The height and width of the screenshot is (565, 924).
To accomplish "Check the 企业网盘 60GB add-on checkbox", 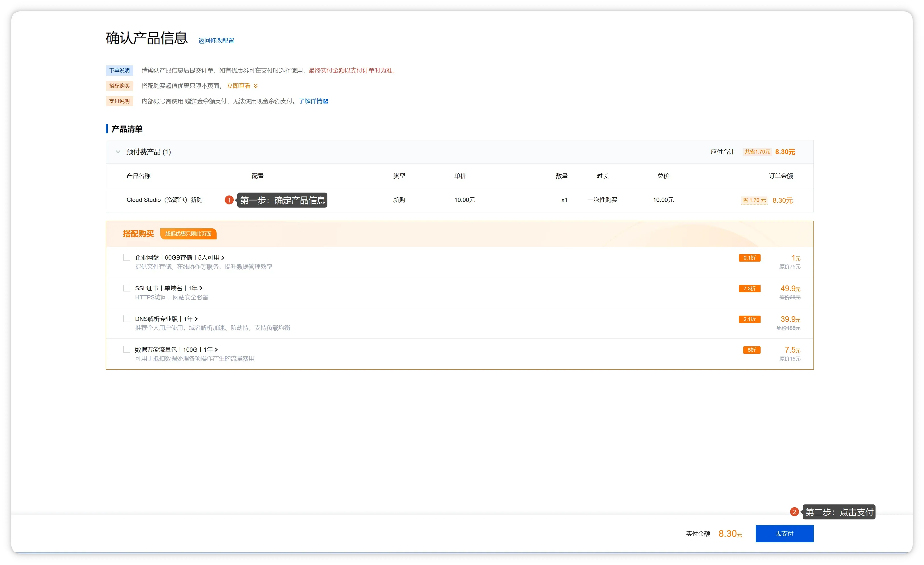I will click(127, 257).
